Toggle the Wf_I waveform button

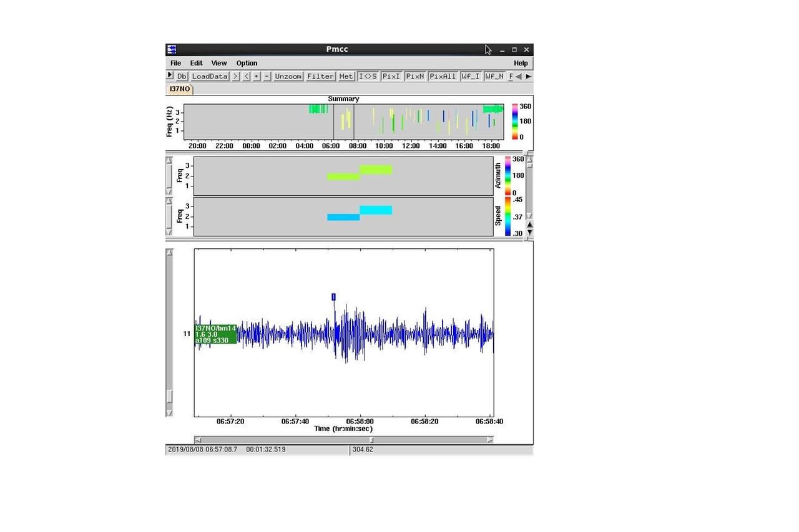(471, 76)
